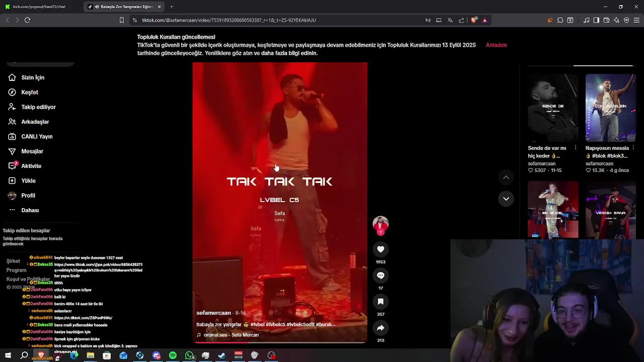Close the TikTok browser tab

[159, 7]
